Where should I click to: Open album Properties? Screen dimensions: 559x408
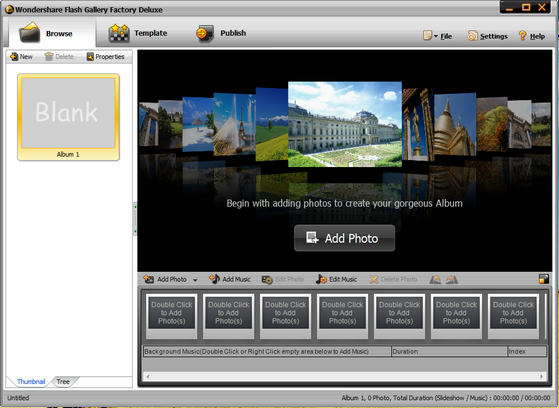coord(106,57)
